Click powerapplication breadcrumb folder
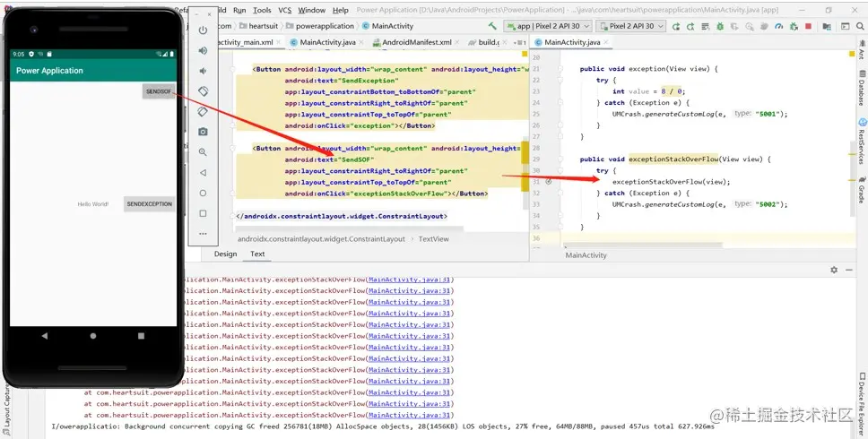The image size is (868, 439). 320,26
